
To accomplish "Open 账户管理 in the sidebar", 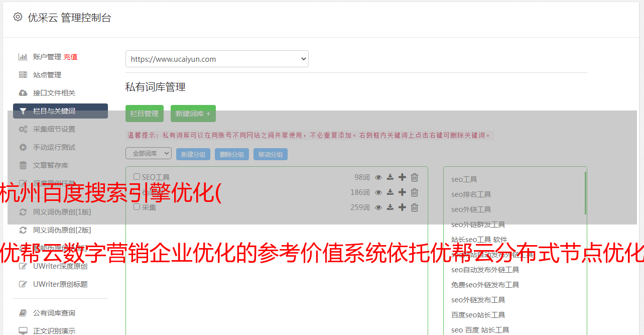I will pyautogui.click(x=47, y=57).
